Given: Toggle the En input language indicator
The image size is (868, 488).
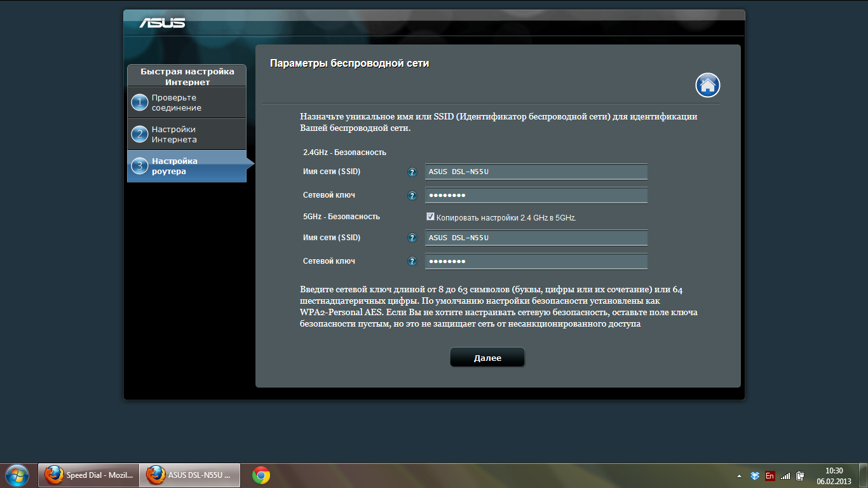Looking at the screenshot, I should 770,475.
